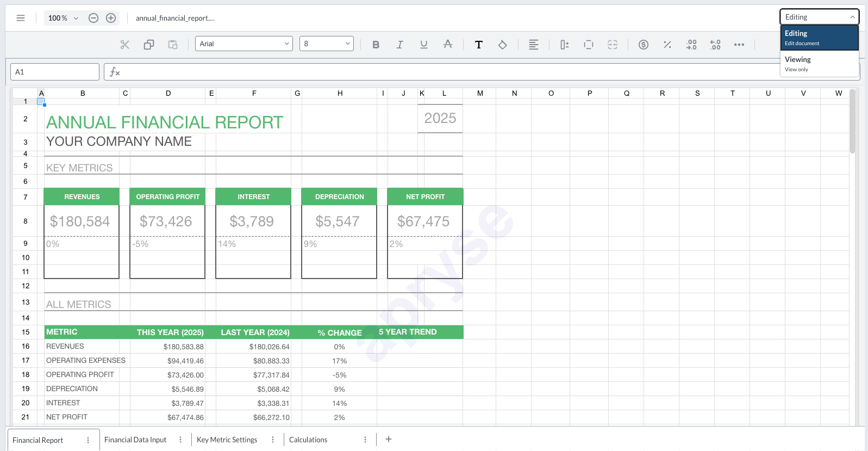This screenshot has height=451, width=868.
Task: Collapse the Editing mode dropdown
Action: (x=820, y=17)
